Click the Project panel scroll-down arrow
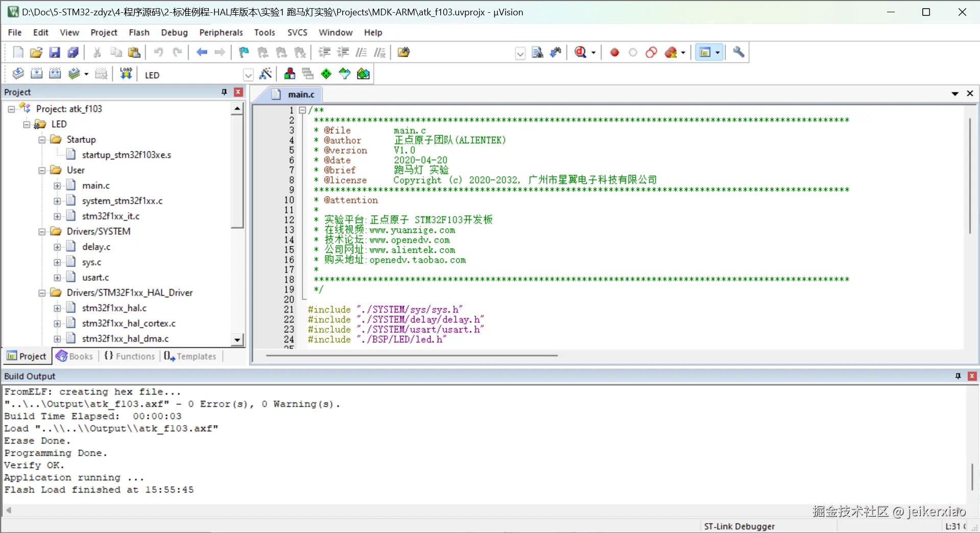This screenshot has width=980, height=533. tap(237, 340)
